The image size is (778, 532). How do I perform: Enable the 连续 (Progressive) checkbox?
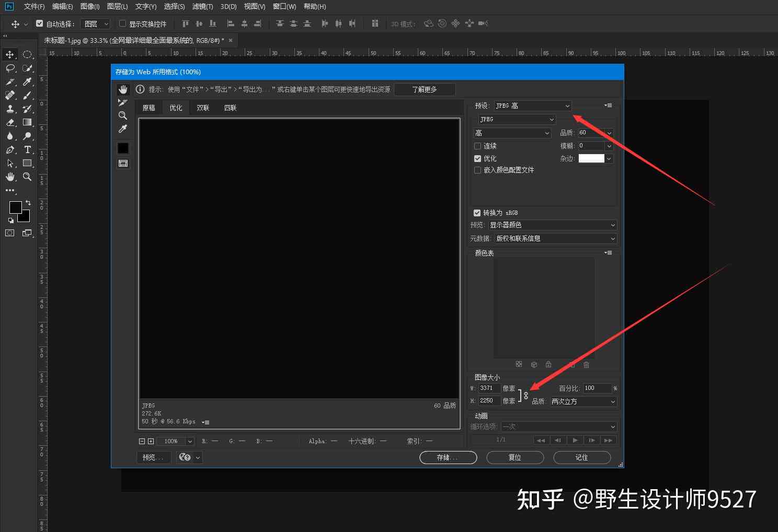coord(477,146)
